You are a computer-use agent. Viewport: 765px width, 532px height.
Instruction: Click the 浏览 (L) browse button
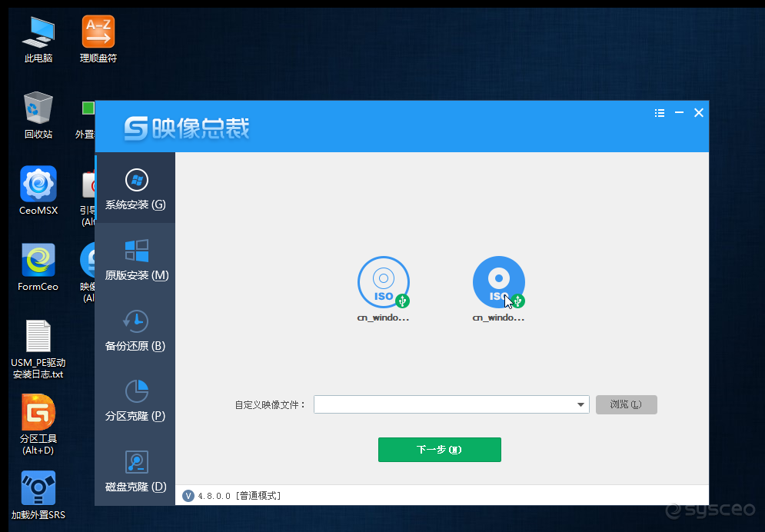point(626,404)
